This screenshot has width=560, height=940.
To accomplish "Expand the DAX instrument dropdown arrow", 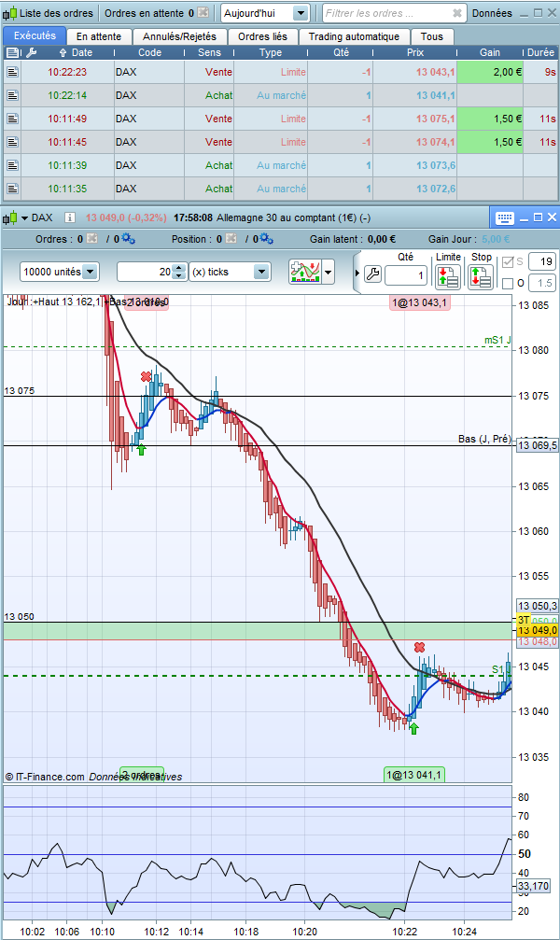I will tap(24, 218).
